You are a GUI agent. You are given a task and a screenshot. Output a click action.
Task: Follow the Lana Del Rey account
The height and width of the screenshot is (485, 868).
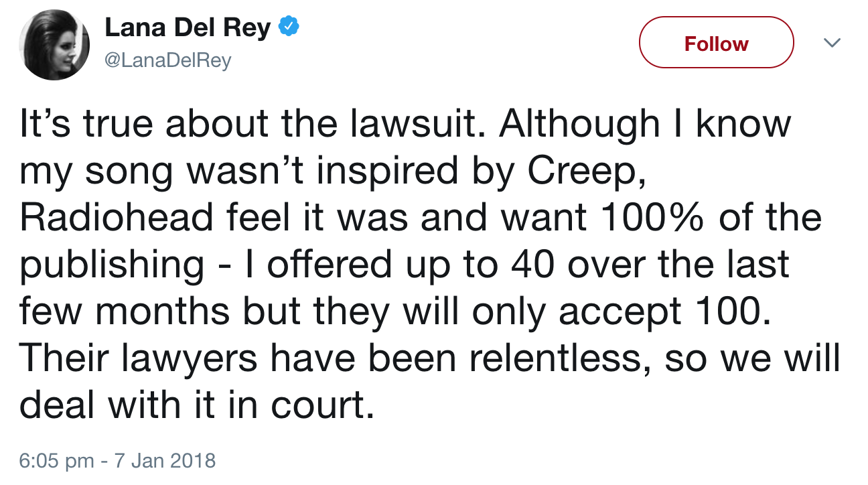click(x=716, y=43)
